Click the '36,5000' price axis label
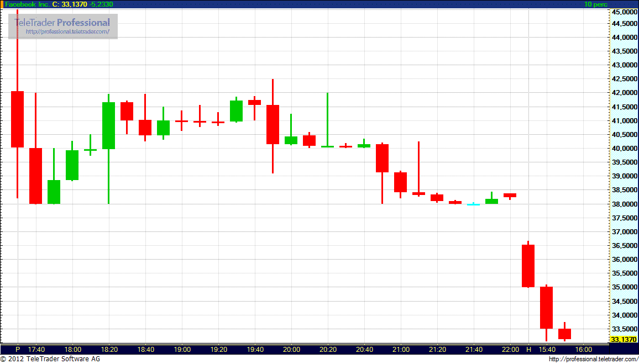The width and height of the screenshot is (639, 364). click(624, 246)
